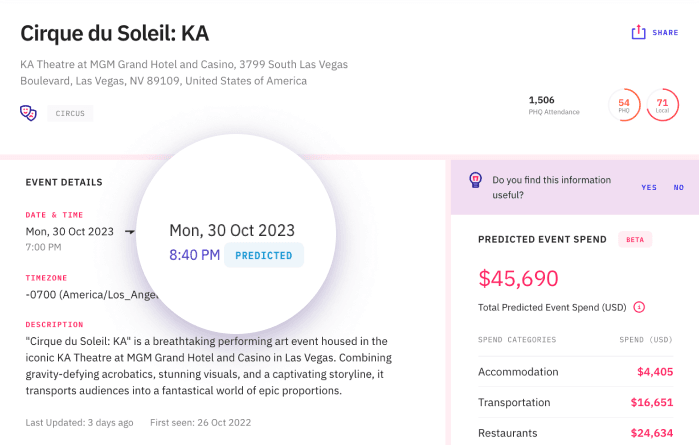This screenshot has height=446, width=699.
Task: Click the 1,506 PHQ Attendance figure
Action: point(541,100)
